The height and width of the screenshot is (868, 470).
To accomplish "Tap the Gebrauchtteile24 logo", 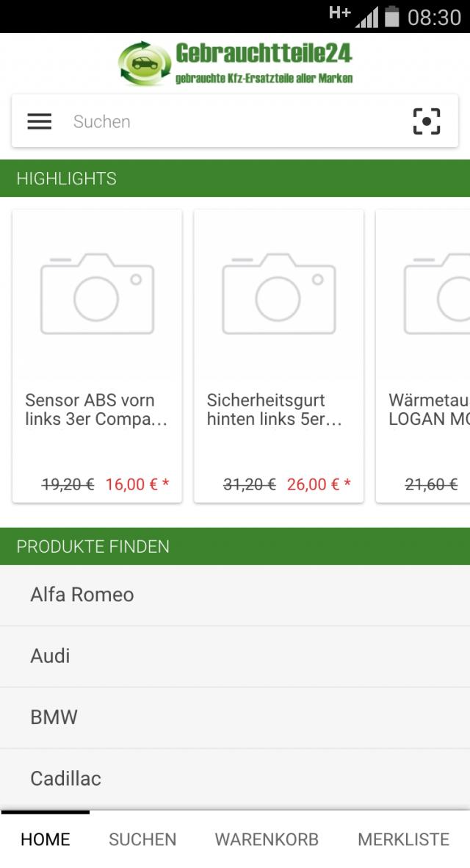I will [235, 63].
